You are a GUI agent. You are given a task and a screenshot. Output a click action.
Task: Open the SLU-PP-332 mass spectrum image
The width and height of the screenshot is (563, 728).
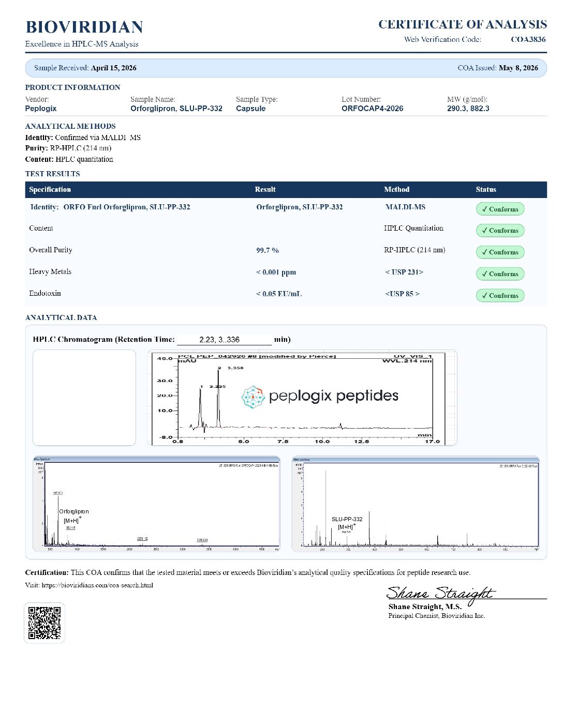click(416, 504)
